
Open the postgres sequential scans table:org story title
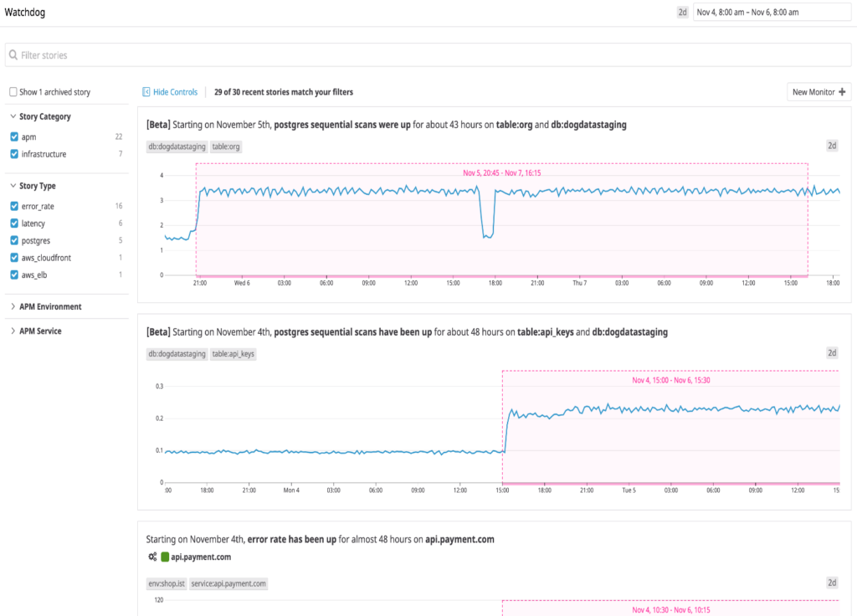pyautogui.click(x=386, y=125)
